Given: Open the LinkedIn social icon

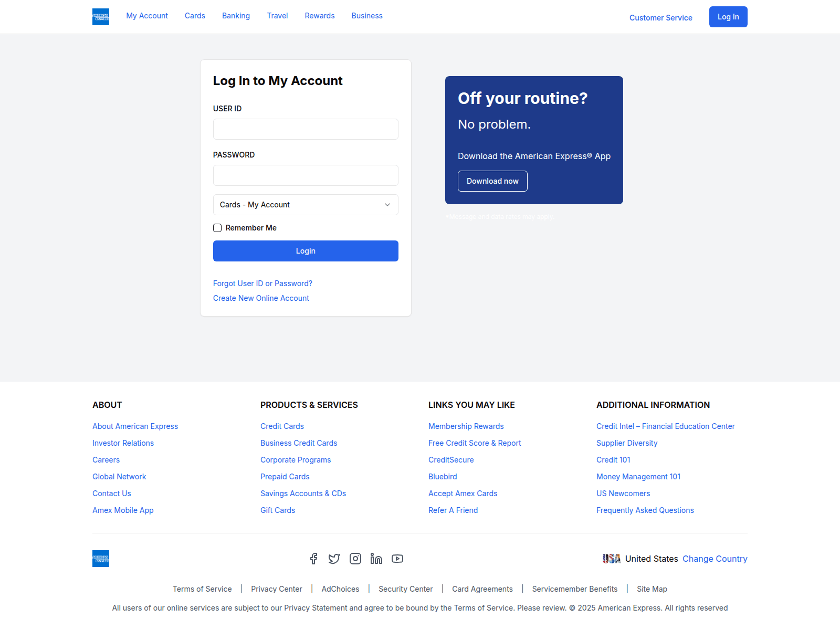Looking at the screenshot, I should click(376, 559).
